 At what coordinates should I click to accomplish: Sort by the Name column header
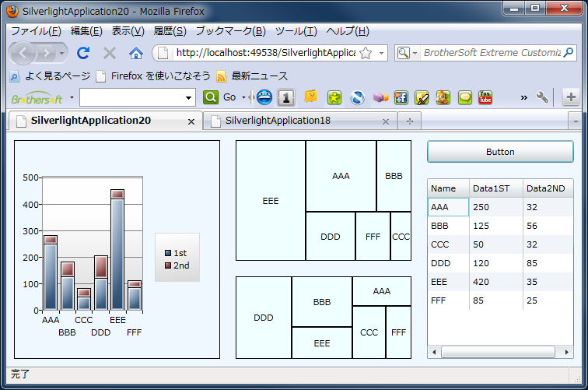[x=449, y=188]
